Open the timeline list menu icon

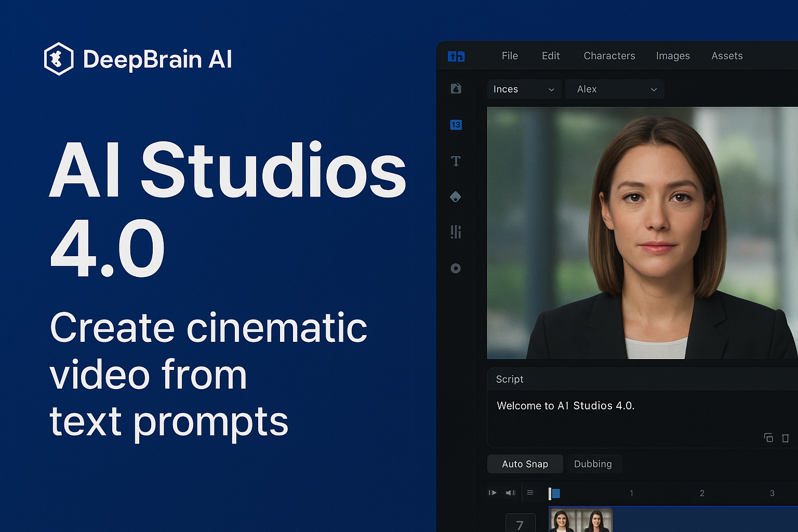pyautogui.click(x=530, y=493)
